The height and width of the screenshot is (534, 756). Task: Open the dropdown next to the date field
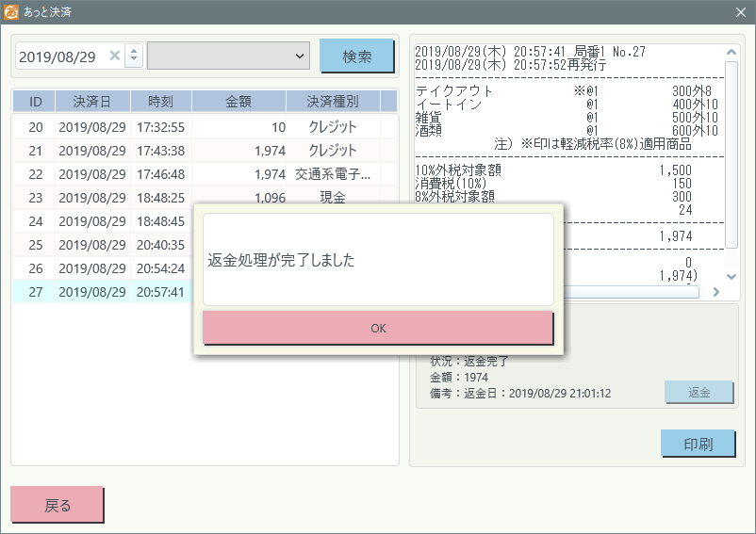[x=229, y=57]
